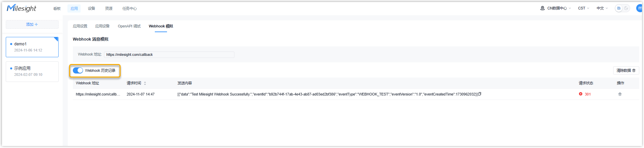644x148 pixels.
Task: Click the 添加 + button
Action: pos(32,24)
